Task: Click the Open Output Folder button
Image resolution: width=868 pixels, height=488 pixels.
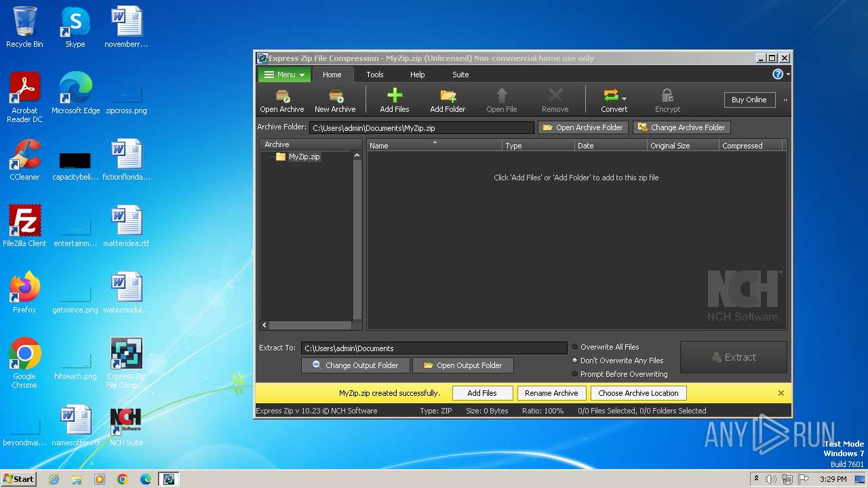Action: 463,365
